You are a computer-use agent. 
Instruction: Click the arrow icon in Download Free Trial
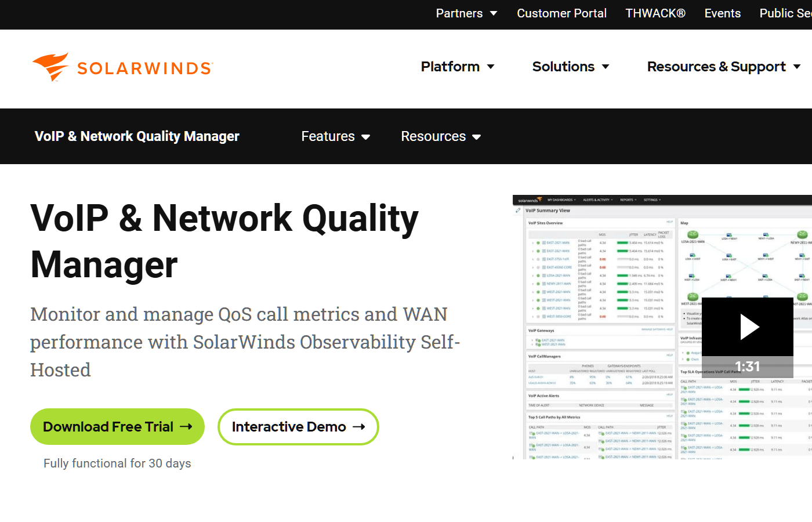[186, 426]
